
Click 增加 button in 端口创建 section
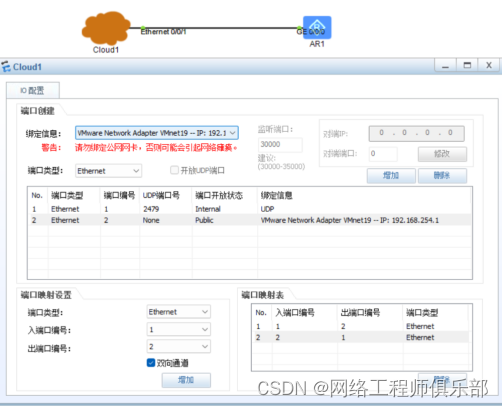tap(391, 175)
